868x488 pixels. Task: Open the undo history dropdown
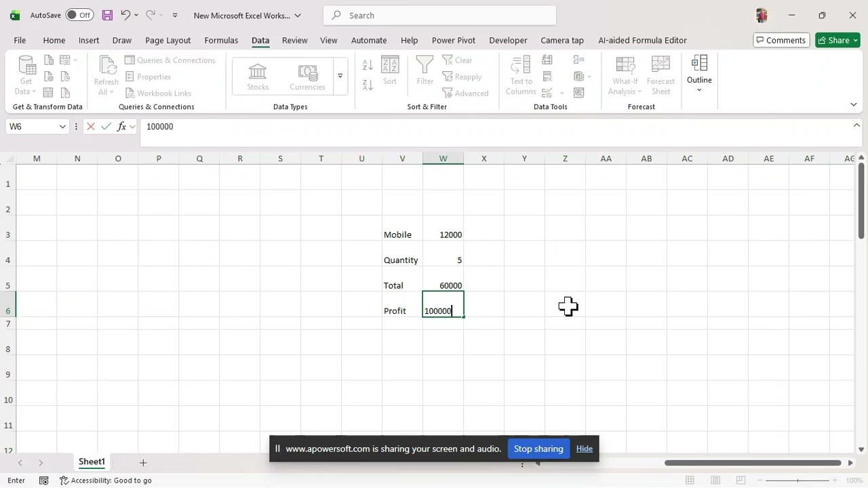tap(136, 15)
